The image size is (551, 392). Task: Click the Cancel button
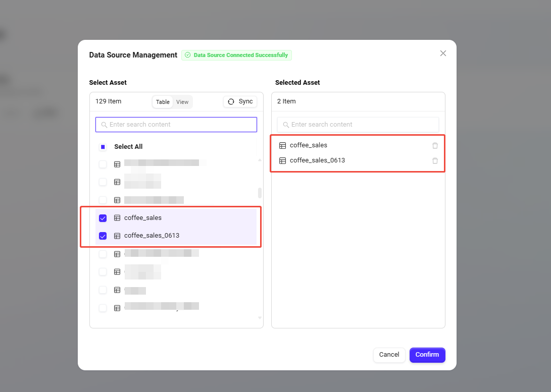389,355
